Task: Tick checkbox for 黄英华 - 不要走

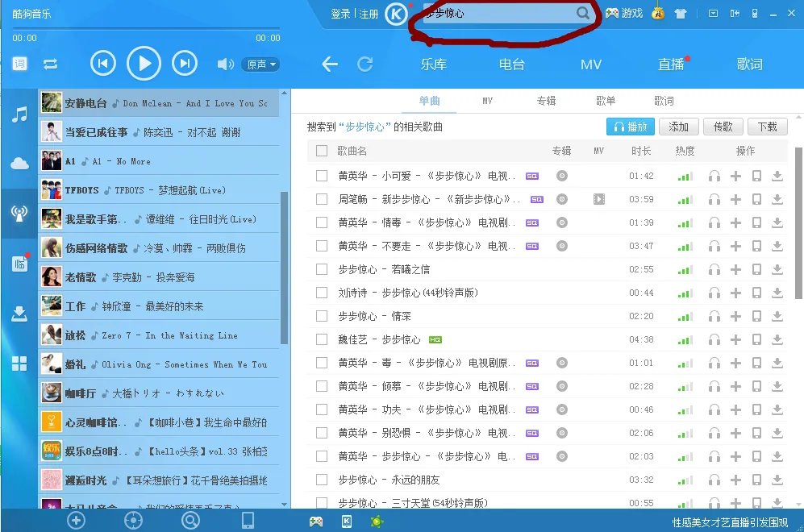Action: [322, 246]
